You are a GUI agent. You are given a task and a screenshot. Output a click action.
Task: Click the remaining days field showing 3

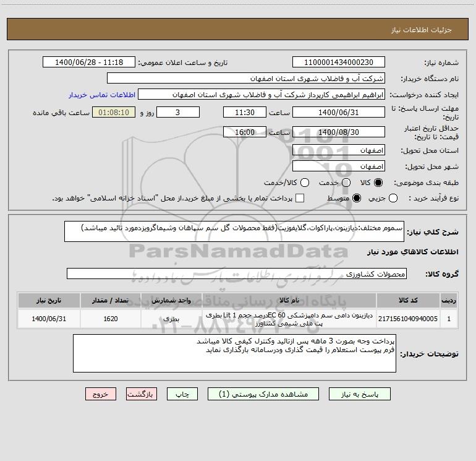pos(178,112)
